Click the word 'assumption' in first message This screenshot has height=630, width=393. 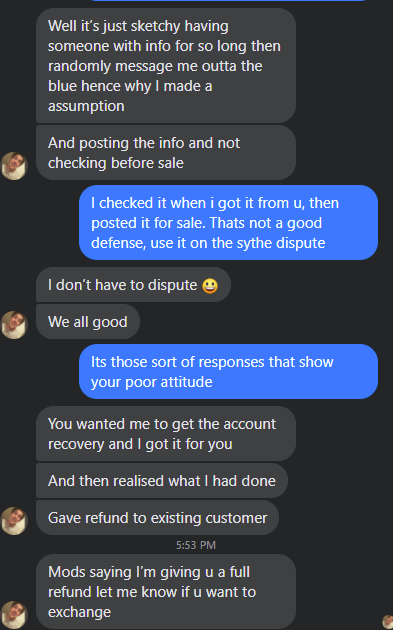[x=86, y=106]
